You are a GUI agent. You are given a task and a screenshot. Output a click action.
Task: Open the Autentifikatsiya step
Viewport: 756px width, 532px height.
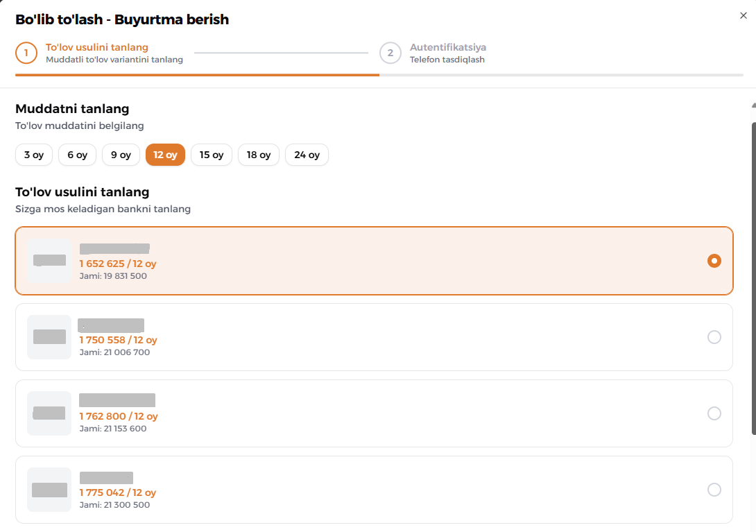click(x=447, y=48)
